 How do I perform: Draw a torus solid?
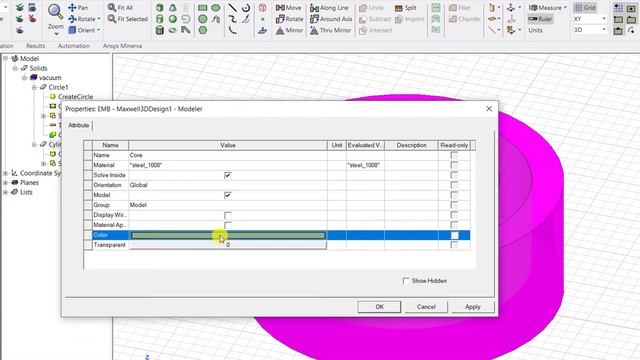pos(173,30)
